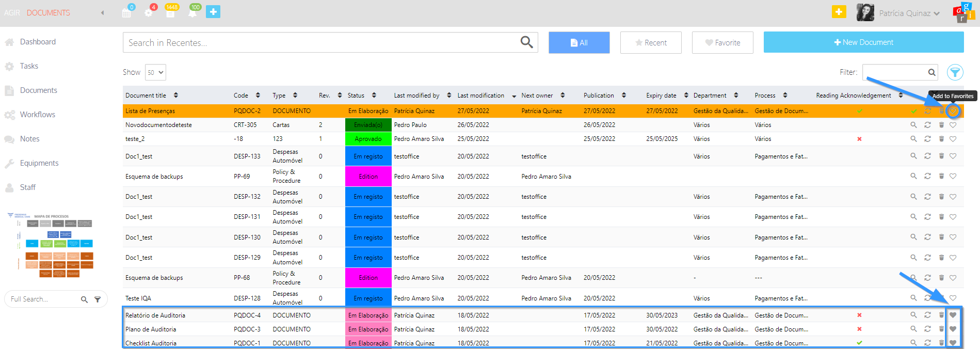Add Teste IQA row to favorites
The height and width of the screenshot is (349, 980).
point(953,298)
